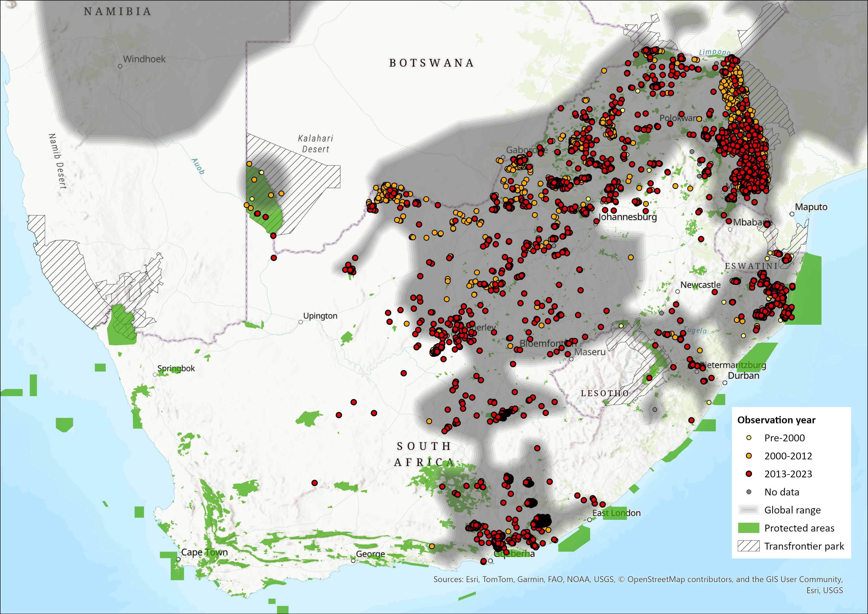Click the Observation year legend title
Image resolution: width=868 pixels, height=614 pixels.
point(776,420)
